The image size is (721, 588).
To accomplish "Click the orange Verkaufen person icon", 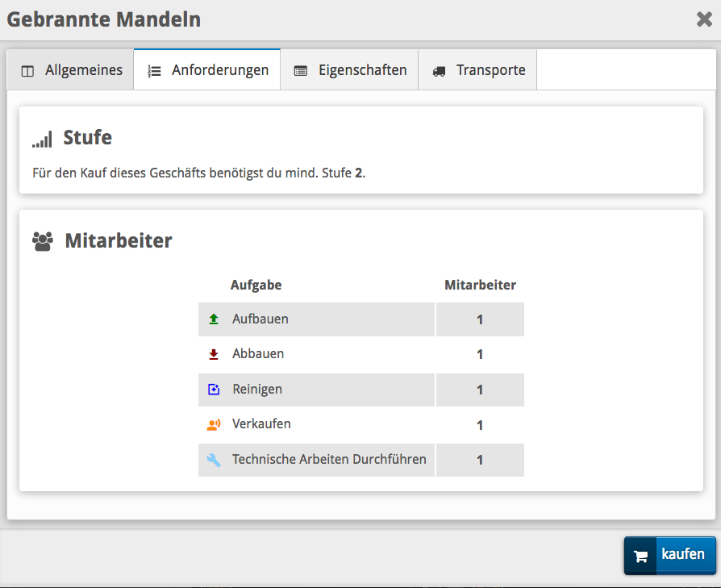I will pyautogui.click(x=214, y=424).
